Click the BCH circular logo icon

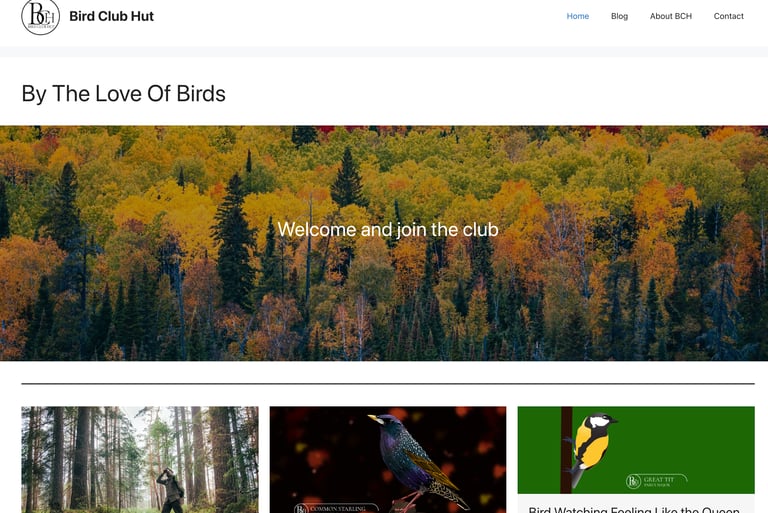point(41,17)
